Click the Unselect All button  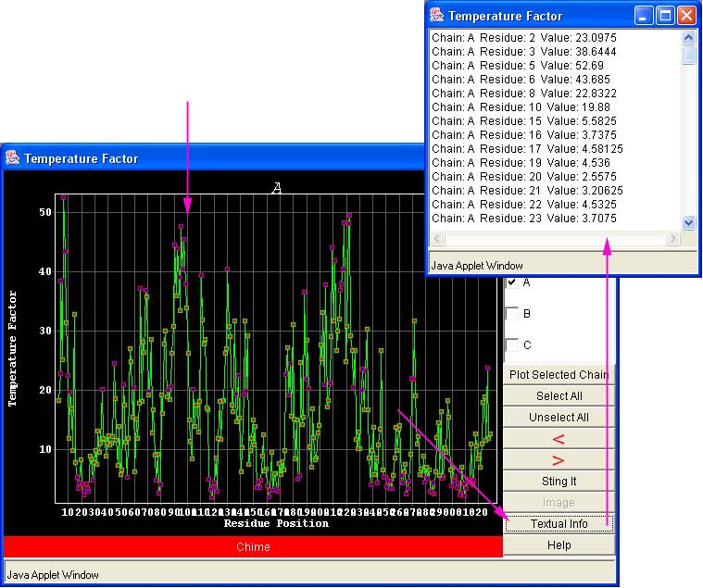coord(559,418)
